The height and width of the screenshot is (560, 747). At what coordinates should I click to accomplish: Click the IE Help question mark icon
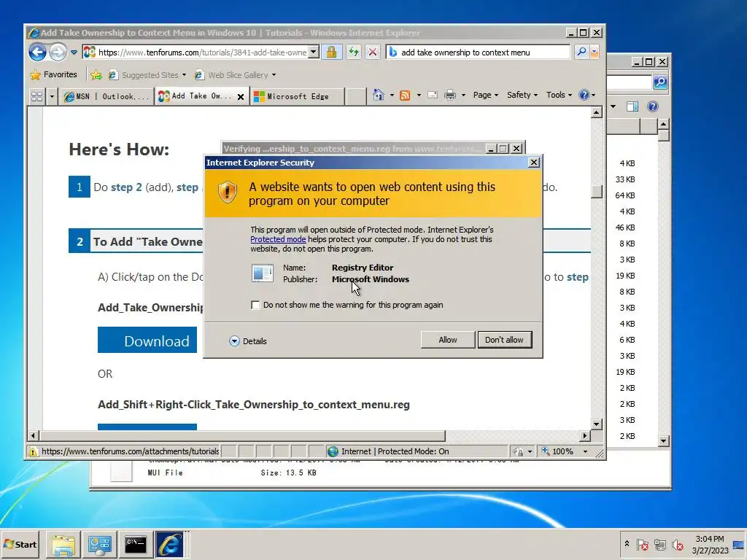[584, 95]
